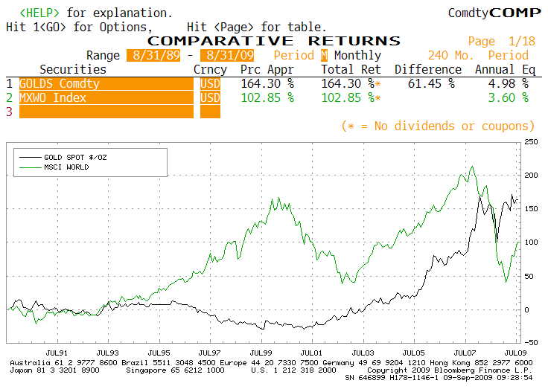This screenshot has width=548, height=392.
Task: Click the Difference value 61.45 %
Action: click(431, 84)
